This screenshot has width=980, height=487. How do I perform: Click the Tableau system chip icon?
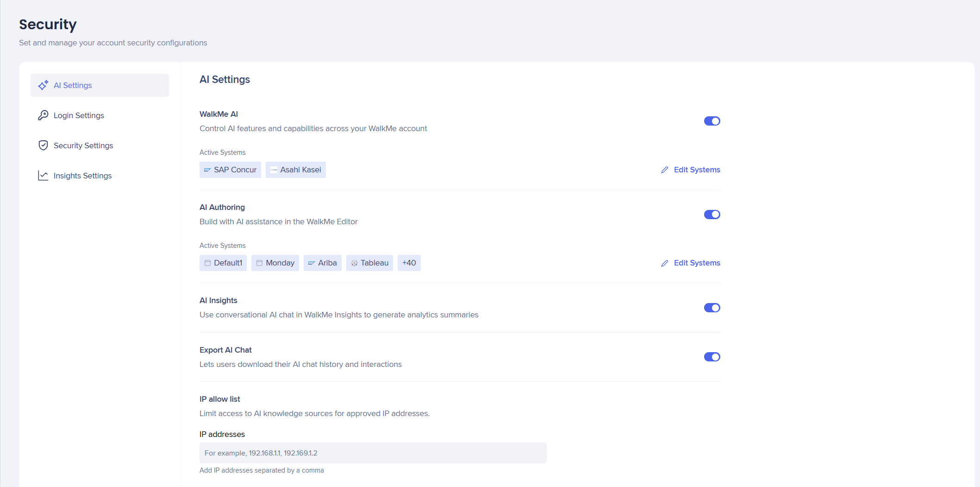(354, 263)
